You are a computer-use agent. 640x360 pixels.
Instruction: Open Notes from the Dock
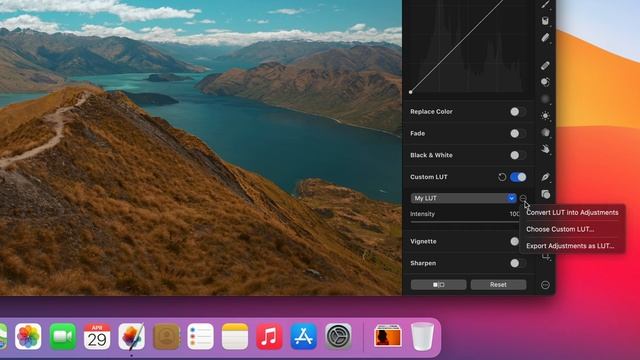[235, 336]
